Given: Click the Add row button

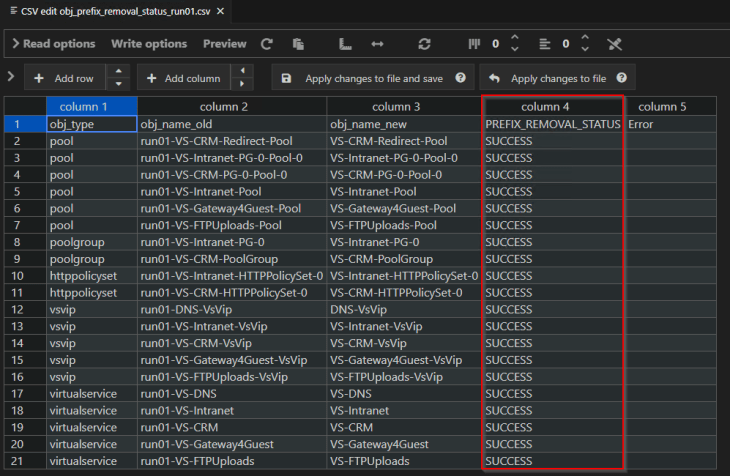Looking at the screenshot, I should [x=64, y=78].
